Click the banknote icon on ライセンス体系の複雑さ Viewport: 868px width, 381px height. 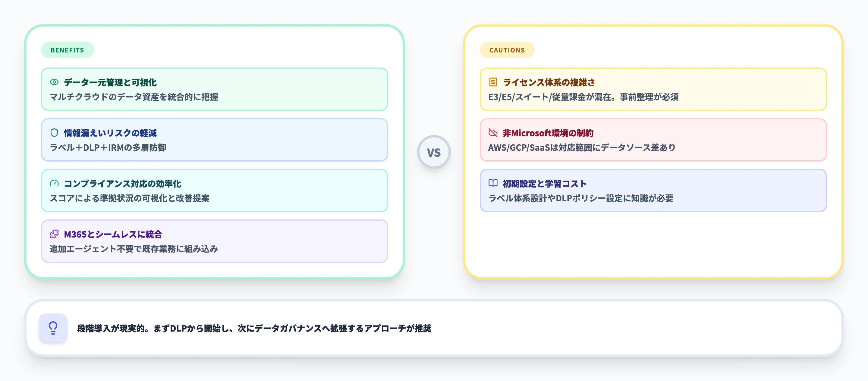[493, 82]
